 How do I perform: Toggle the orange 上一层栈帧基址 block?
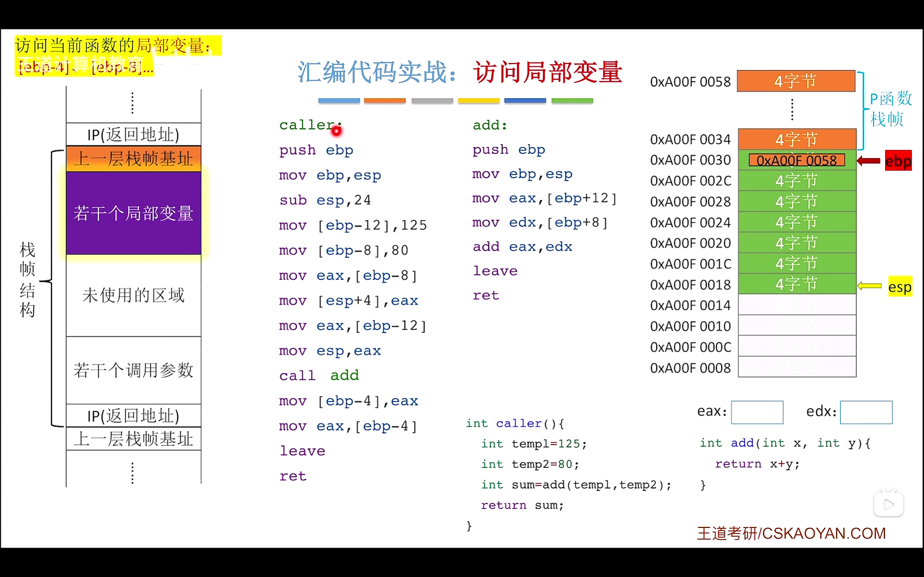tap(134, 158)
